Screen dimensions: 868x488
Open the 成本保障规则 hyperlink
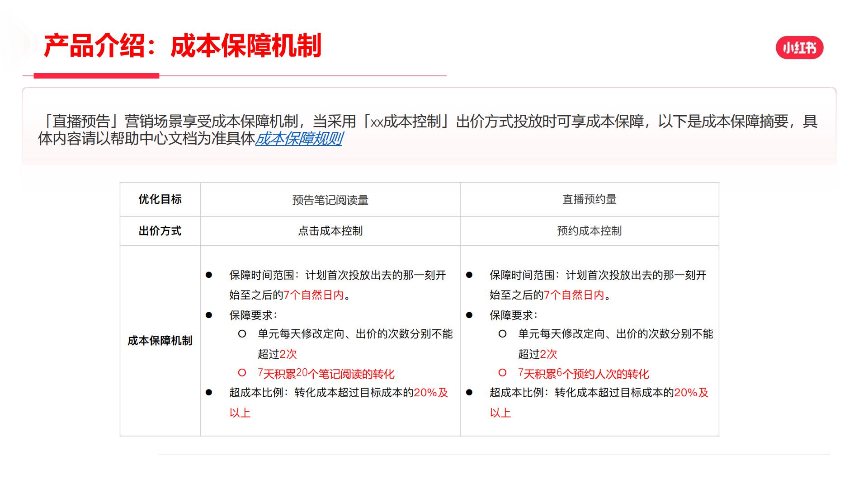point(299,139)
